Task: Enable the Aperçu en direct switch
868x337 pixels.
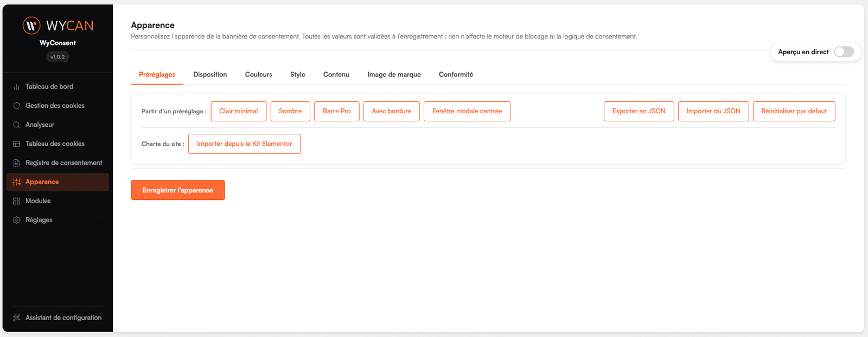Action: 844,51
